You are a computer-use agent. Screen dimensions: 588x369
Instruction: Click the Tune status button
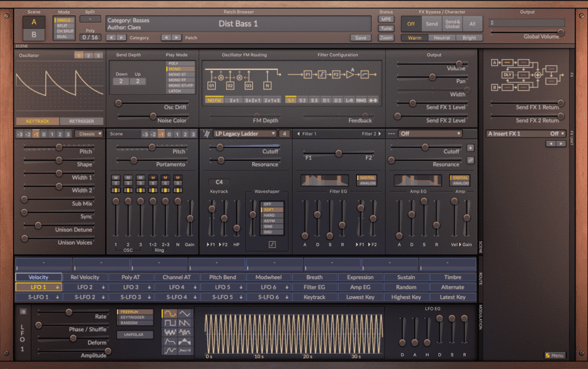click(386, 28)
